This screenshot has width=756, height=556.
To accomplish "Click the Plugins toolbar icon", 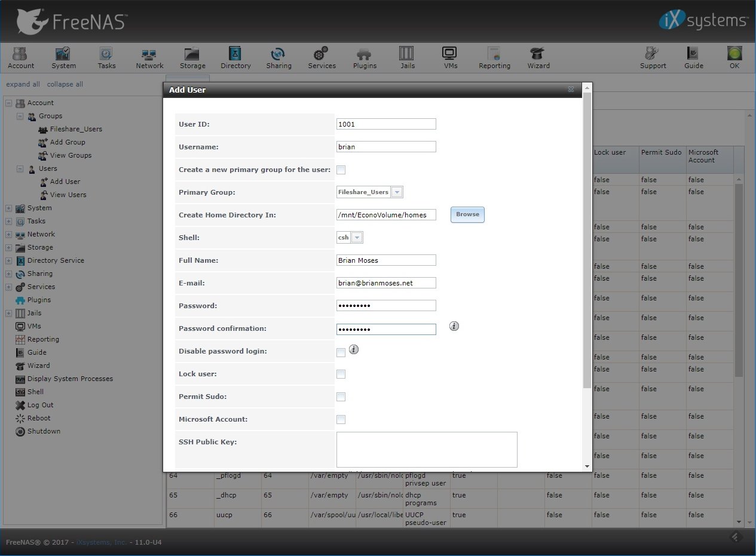I will point(365,58).
